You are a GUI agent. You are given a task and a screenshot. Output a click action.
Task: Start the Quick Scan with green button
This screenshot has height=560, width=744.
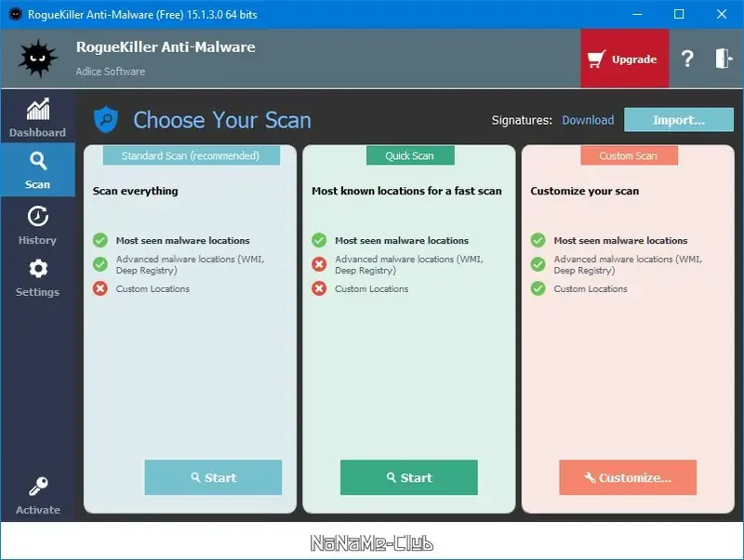pyautogui.click(x=409, y=477)
